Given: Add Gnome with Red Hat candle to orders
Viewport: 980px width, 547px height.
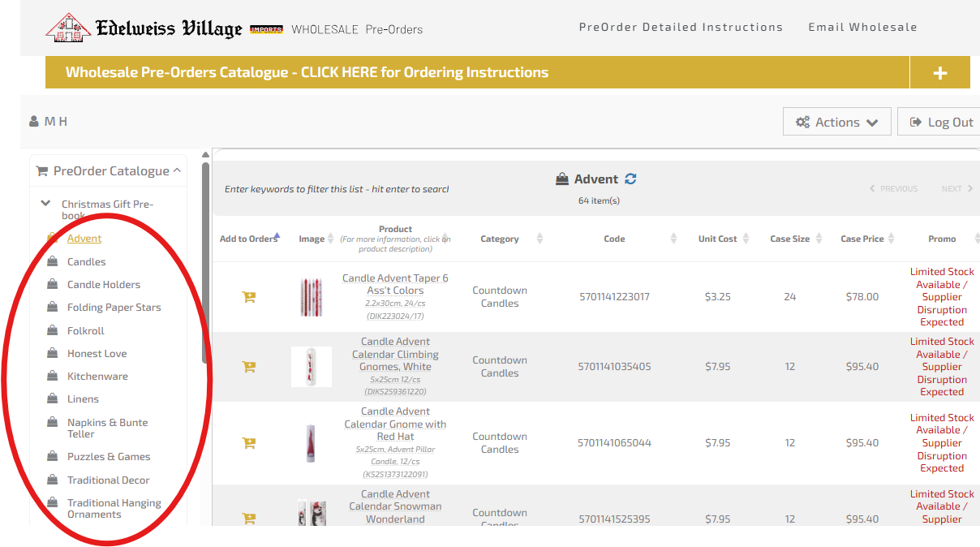Looking at the screenshot, I should 249,443.
